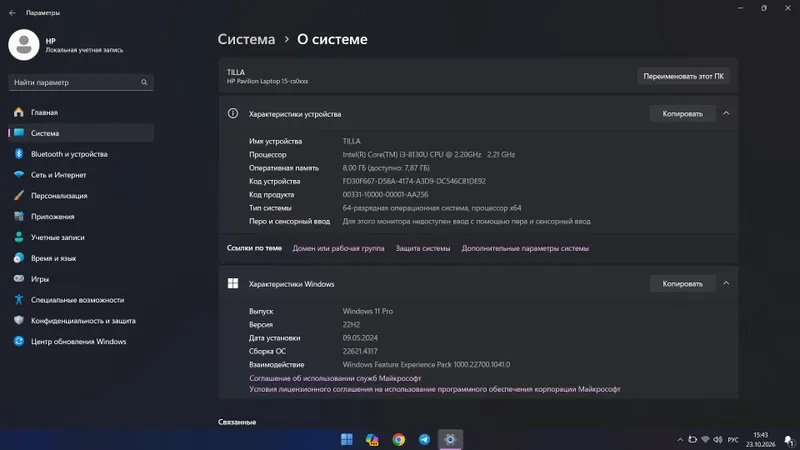800x450 pixels.
Task: Copy Windows specifications with Копировать
Action: pos(682,284)
